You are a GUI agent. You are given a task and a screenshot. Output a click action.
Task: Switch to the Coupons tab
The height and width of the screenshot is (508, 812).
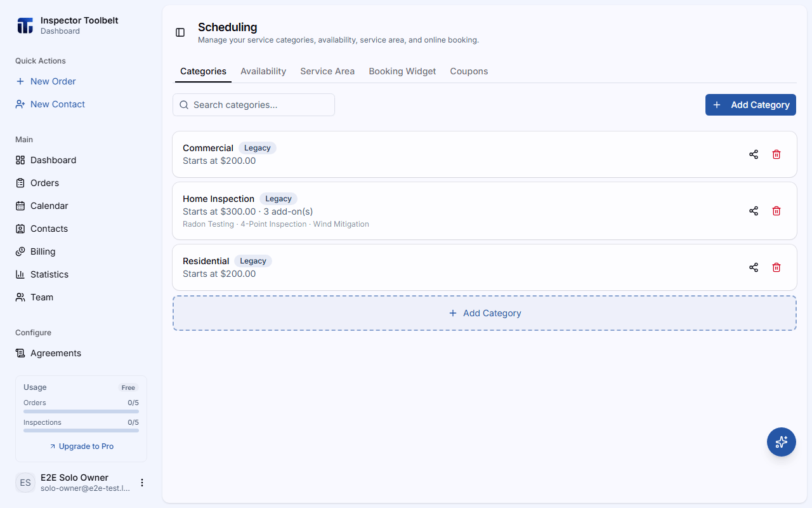click(469, 71)
